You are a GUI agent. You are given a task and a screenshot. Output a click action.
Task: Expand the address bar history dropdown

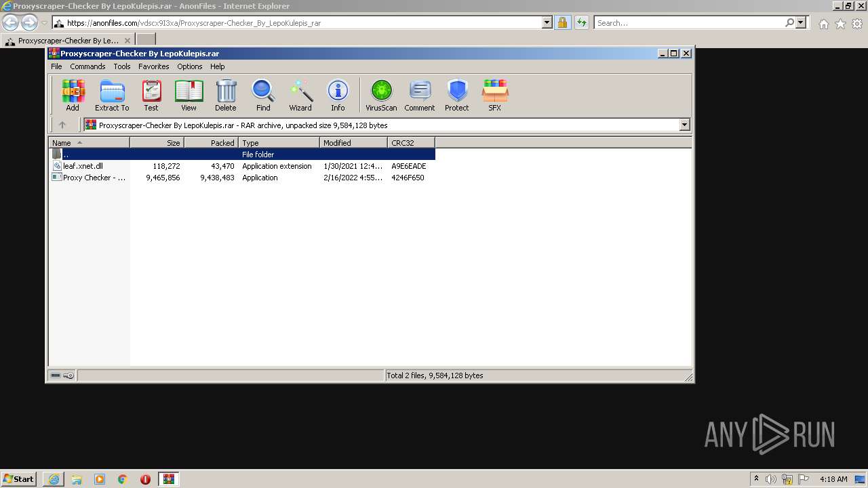(x=547, y=22)
